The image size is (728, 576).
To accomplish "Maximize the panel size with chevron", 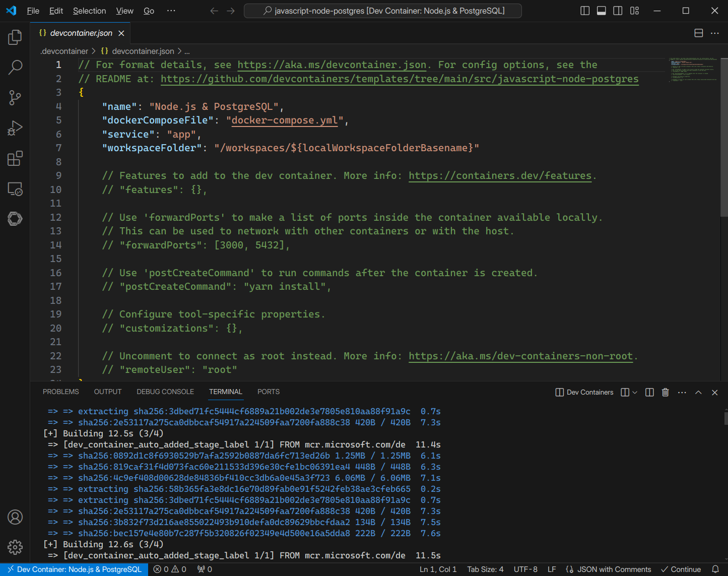I will (x=698, y=393).
